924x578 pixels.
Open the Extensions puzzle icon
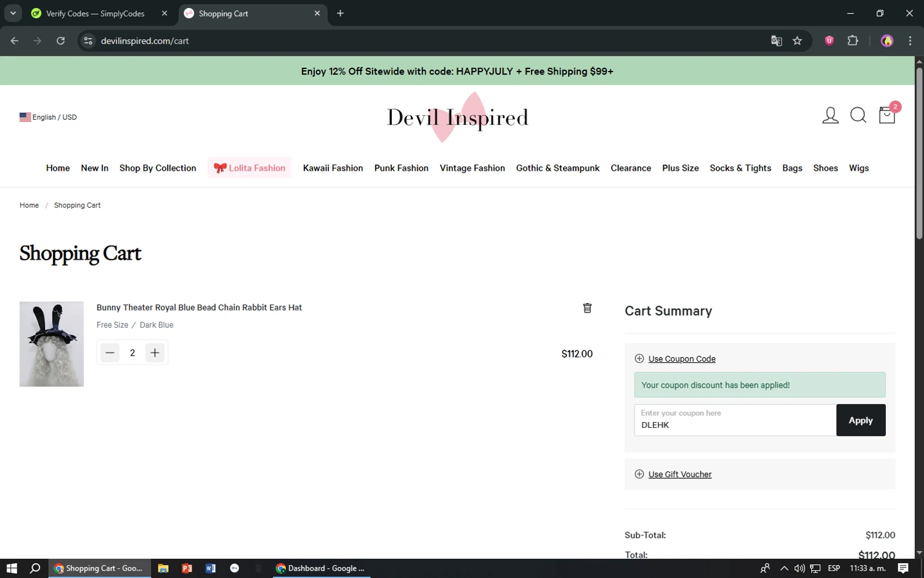(853, 41)
